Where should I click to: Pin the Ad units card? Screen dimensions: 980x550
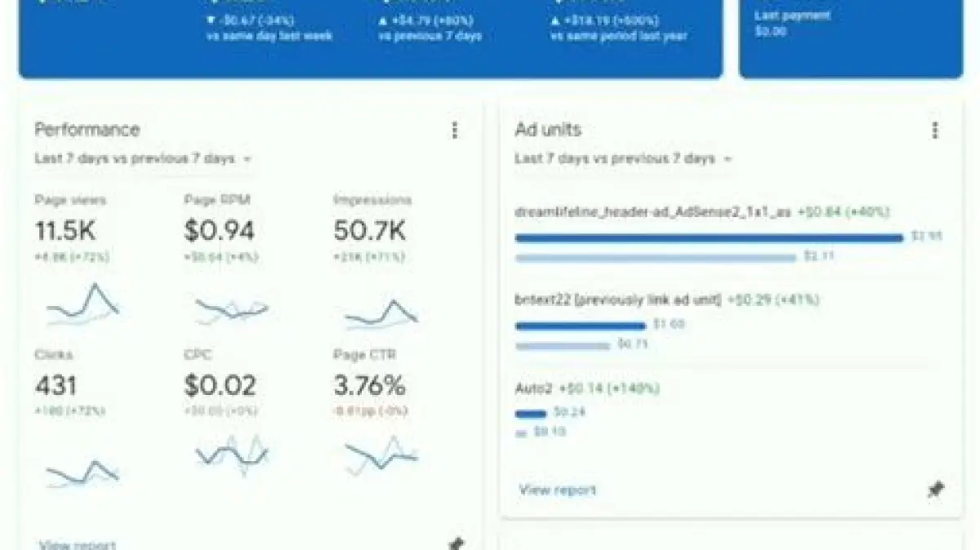pyautogui.click(x=935, y=490)
